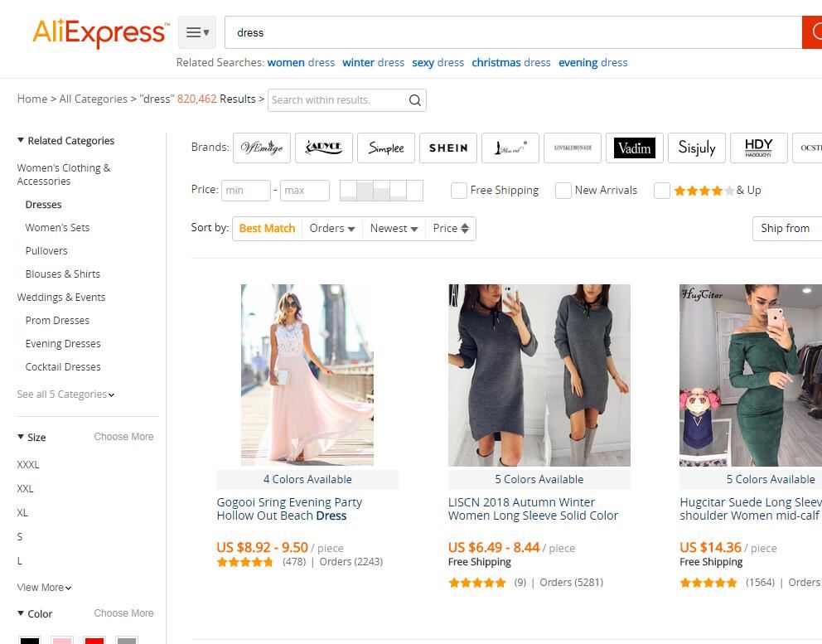Select the Kadyce brand logo

click(x=323, y=148)
